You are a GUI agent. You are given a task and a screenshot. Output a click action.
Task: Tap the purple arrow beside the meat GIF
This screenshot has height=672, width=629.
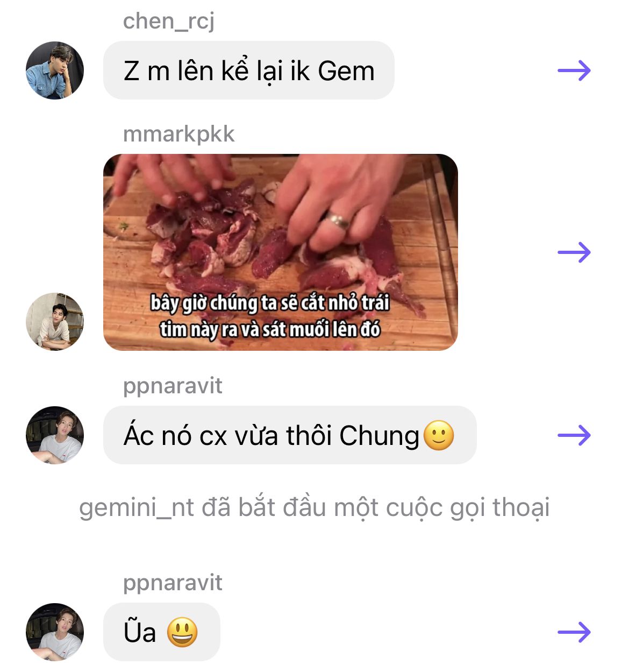click(574, 252)
